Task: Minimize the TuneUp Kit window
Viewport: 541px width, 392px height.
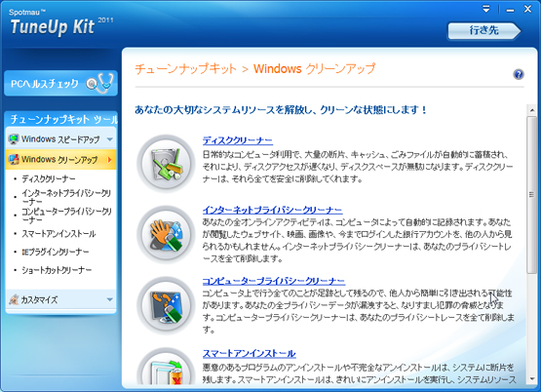Action: 510,11
